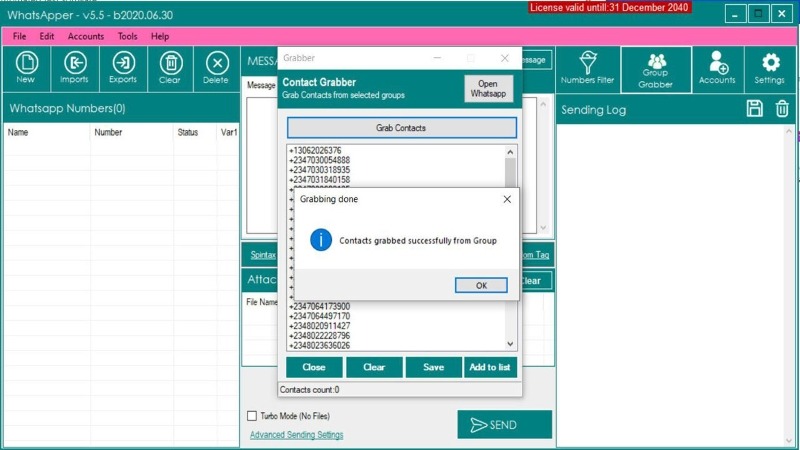Open the Accounts panel icon
Screen dimensions: 800x450
717,68
